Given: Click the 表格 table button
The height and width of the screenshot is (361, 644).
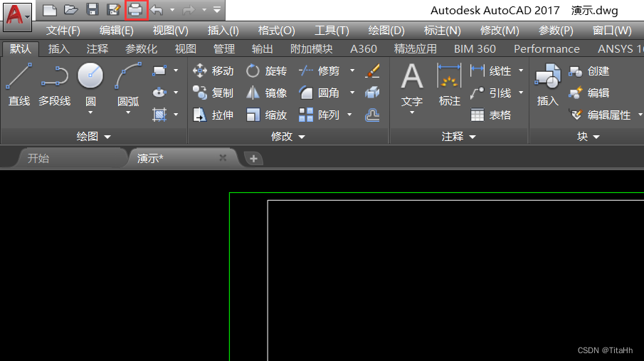Looking at the screenshot, I should pos(491,115).
